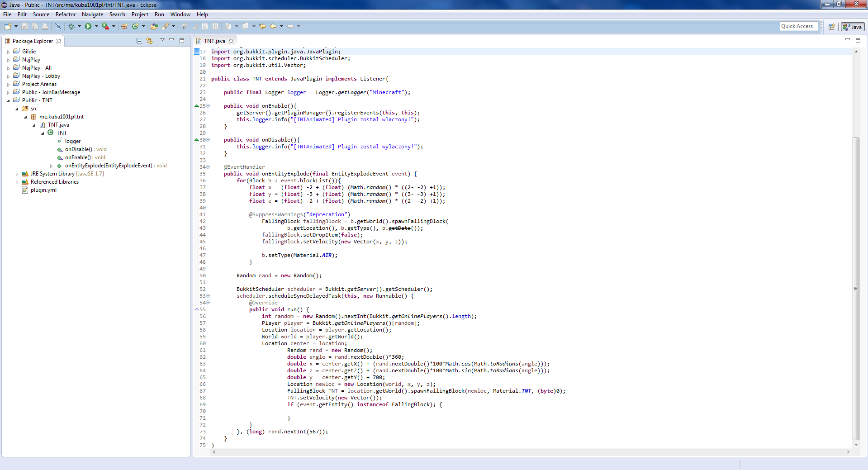The height and width of the screenshot is (470, 868).
Task: Fold the onDisable method at line 30
Action: (x=208, y=140)
